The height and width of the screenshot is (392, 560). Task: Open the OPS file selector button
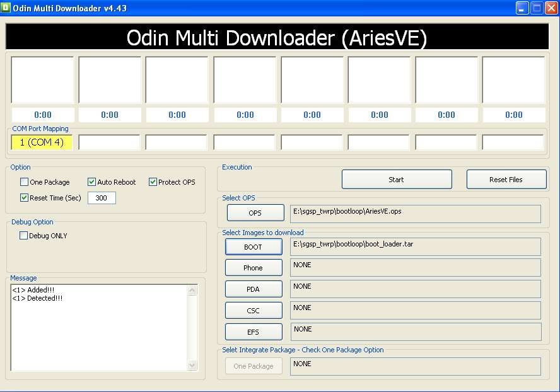(x=255, y=213)
